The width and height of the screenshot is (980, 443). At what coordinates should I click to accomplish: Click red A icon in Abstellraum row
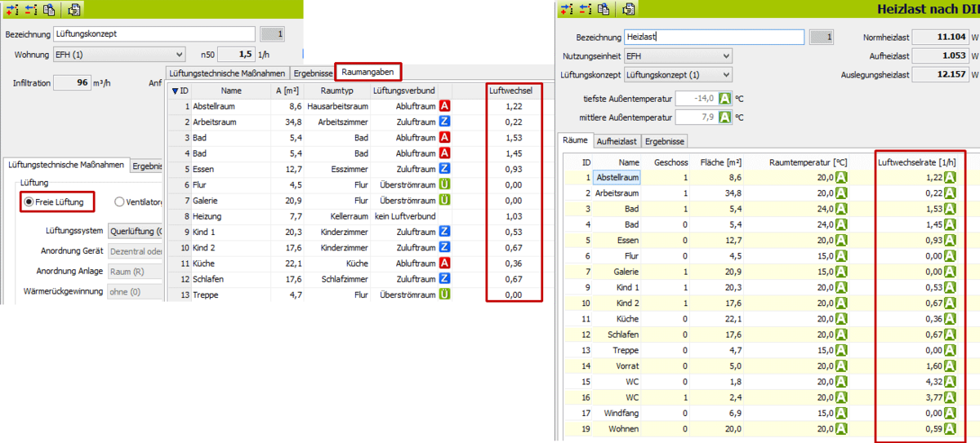point(445,106)
